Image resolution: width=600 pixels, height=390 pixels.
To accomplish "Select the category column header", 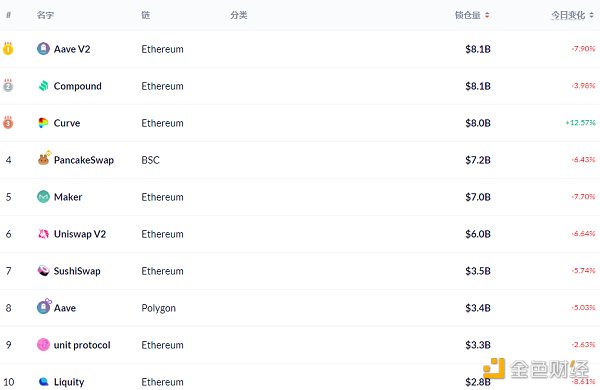I will [239, 15].
